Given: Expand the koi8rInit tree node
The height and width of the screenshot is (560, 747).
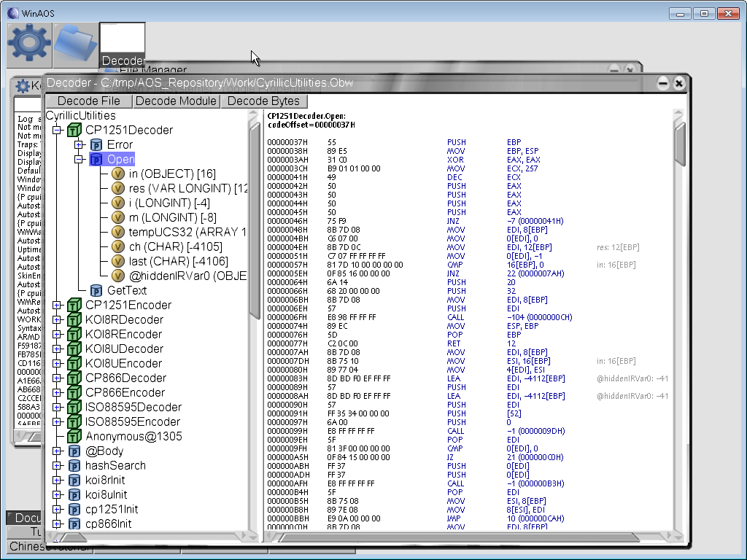Looking at the screenshot, I should click(x=58, y=481).
